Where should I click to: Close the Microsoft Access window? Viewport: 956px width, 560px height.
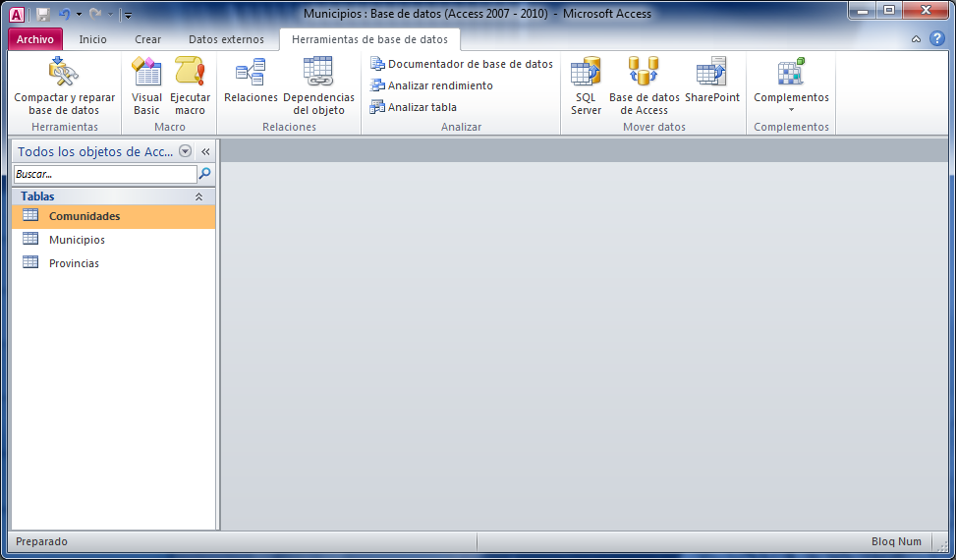click(926, 11)
